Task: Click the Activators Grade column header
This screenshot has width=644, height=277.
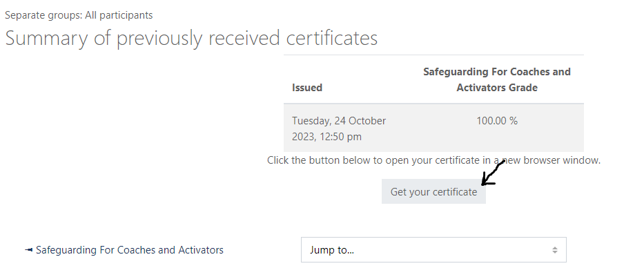Action: (x=497, y=88)
